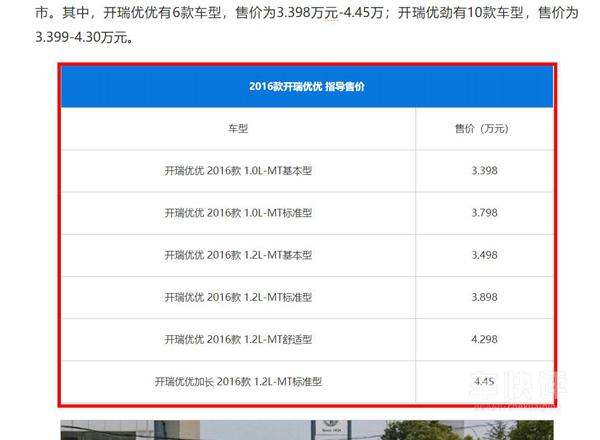Image resolution: width=600 pixels, height=440 pixels.
Task: Click the row 开瑞优优 2016款 1.0L-MT标准型
Action: (307, 213)
